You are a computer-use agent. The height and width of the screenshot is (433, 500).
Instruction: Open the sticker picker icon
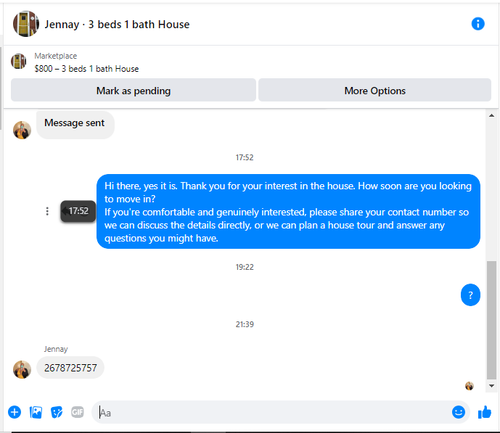tap(57, 412)
